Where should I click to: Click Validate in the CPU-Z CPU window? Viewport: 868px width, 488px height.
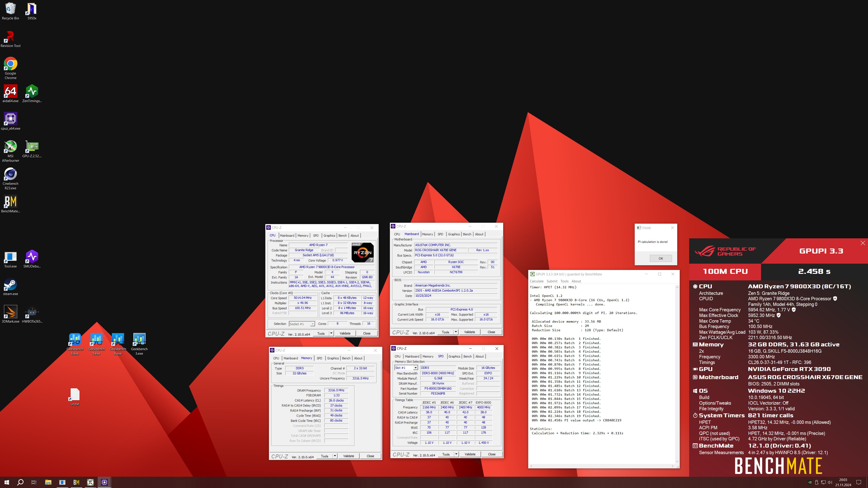coord(345,333)
